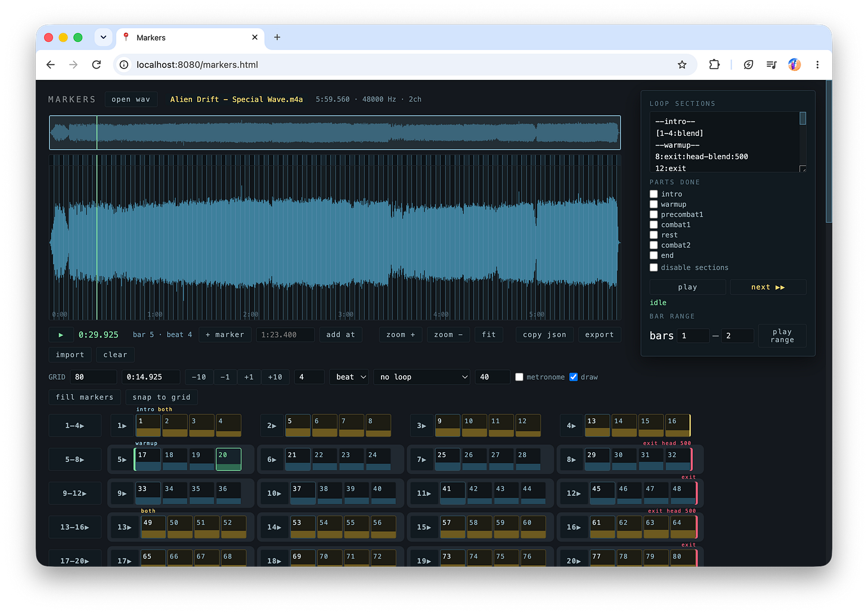Play bar group 3
Viewport: 868px width, 614px height.
[421, 426]
